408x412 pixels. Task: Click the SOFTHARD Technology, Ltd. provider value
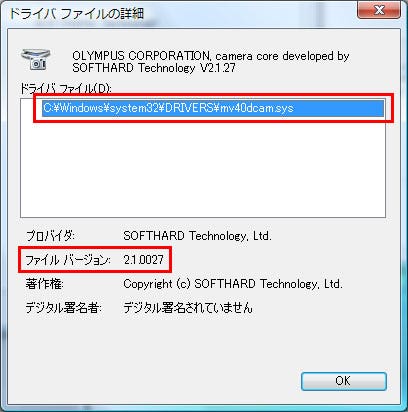197,236
